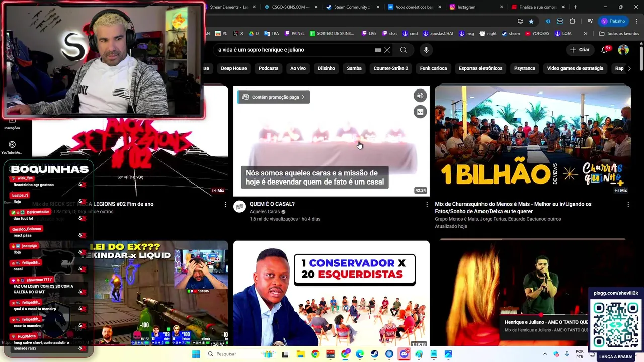Open the SORTEIO DE SKINS bookmark
The image size is (644, 362).
332,34
